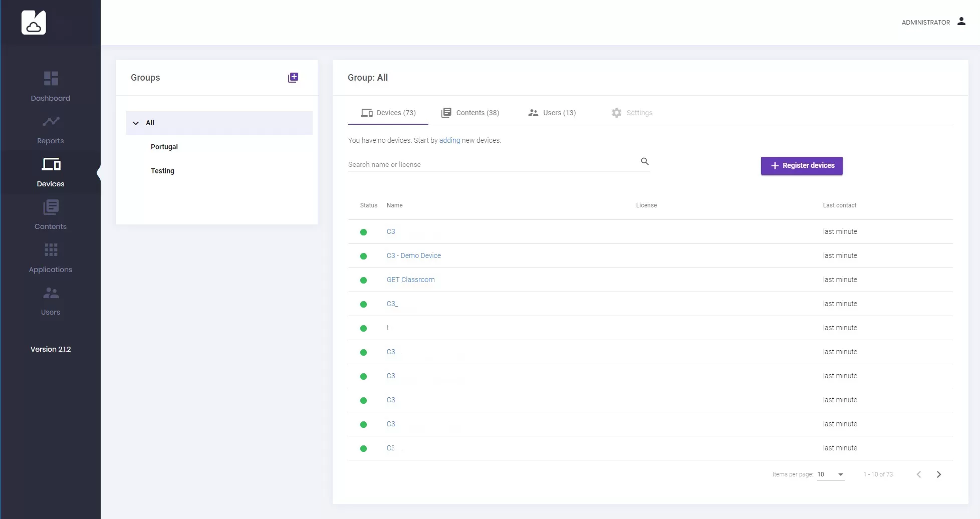Click the Register devices button
Screen dimensions: 980x519
802,166
